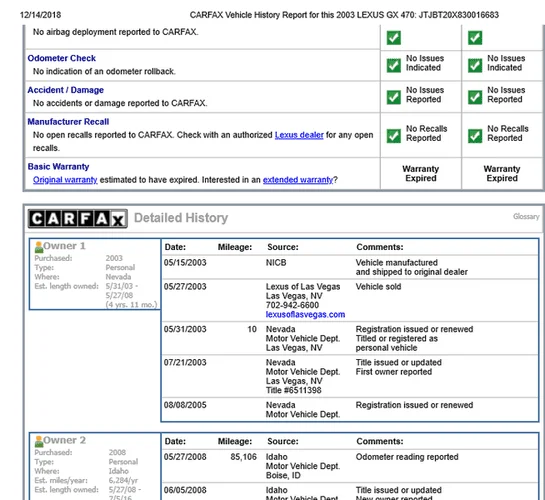Click the date 05/27/2003

[x=185, y=287]
